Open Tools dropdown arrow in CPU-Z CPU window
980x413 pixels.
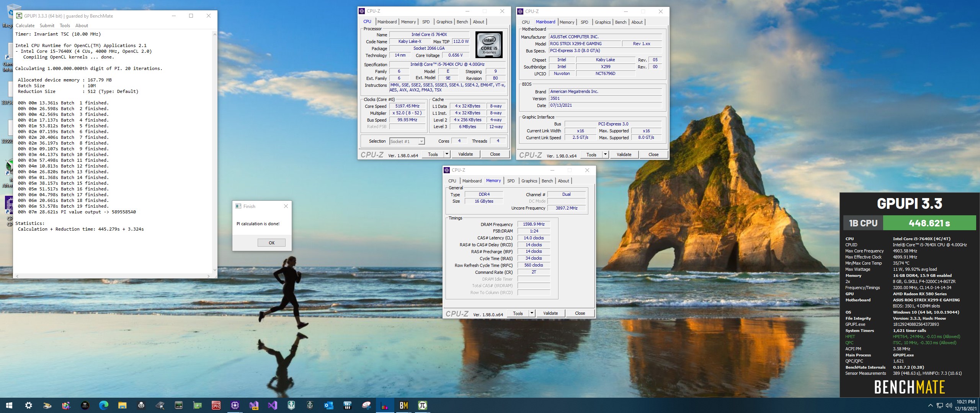[x=446, y=154]
